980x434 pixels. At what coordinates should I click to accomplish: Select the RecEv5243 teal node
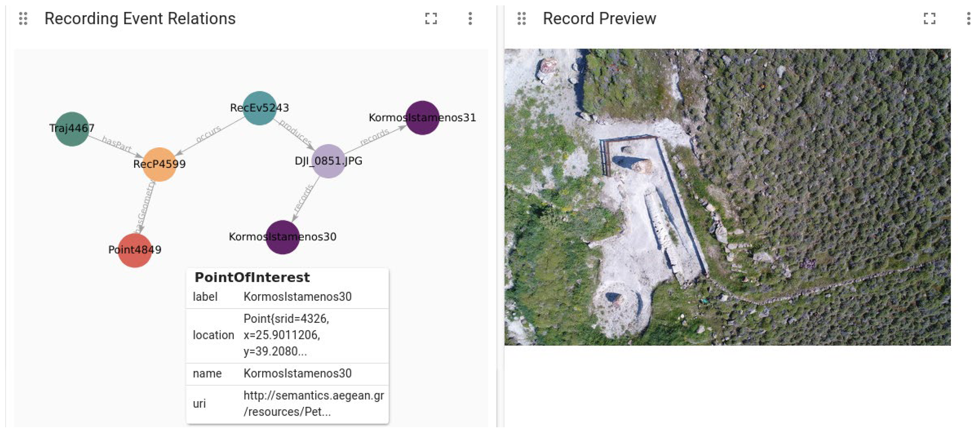tap(260, 108)
